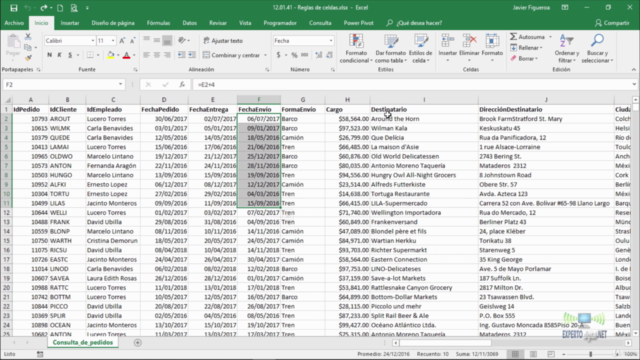Click the Select All corner of the grid
The height and width of the screenshot is (360, 640).
(7, 100)
